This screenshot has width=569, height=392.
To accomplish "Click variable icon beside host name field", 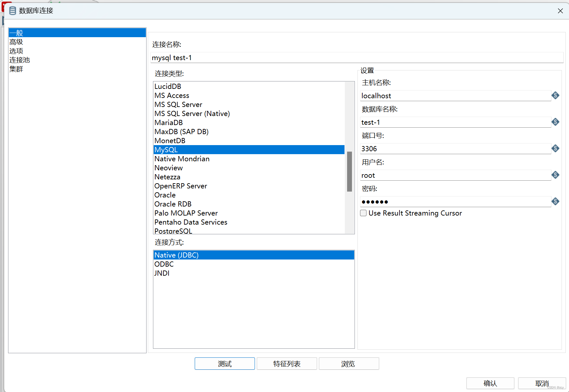I will 555,95.
